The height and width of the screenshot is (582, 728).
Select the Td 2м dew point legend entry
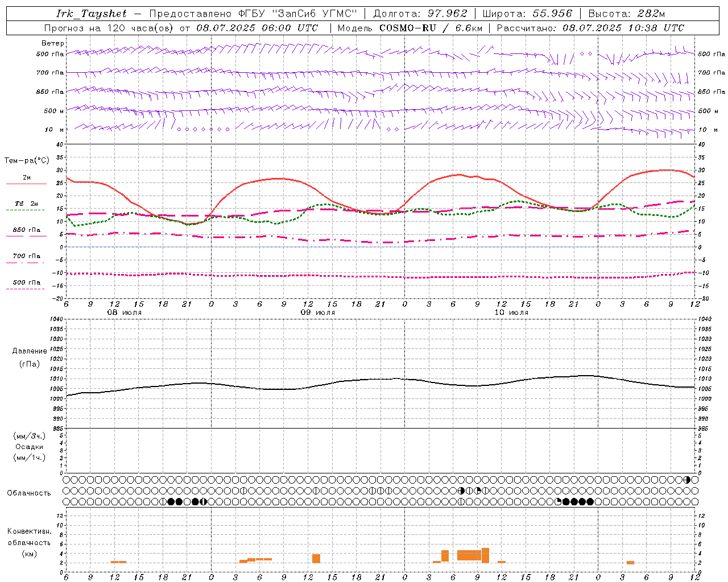[x=27, y=203]
